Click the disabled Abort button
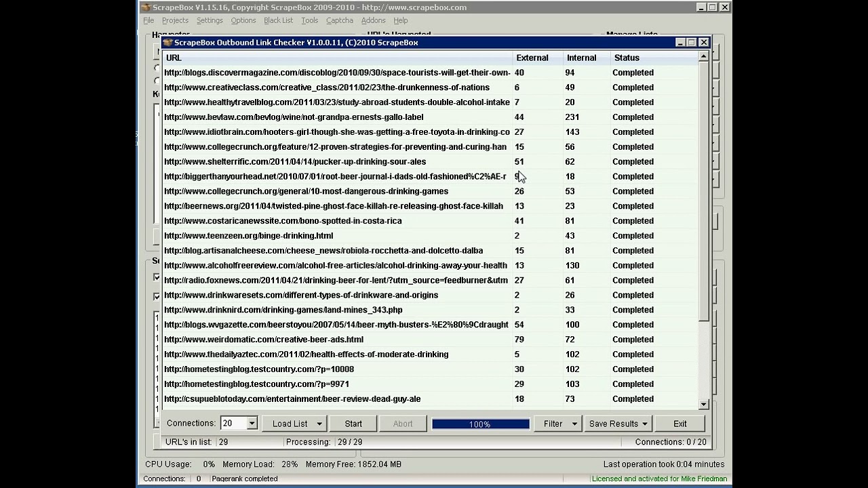Screen dimensions: 868x488 403,424
